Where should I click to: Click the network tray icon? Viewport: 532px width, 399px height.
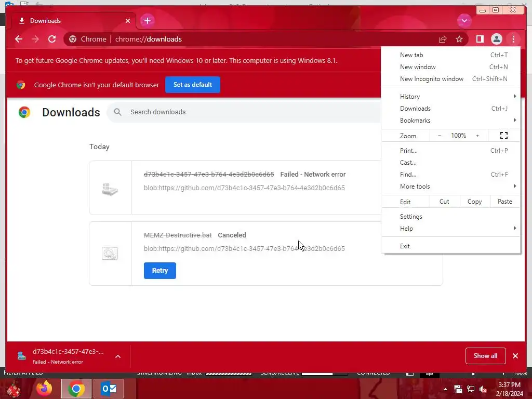click(471, 389)
